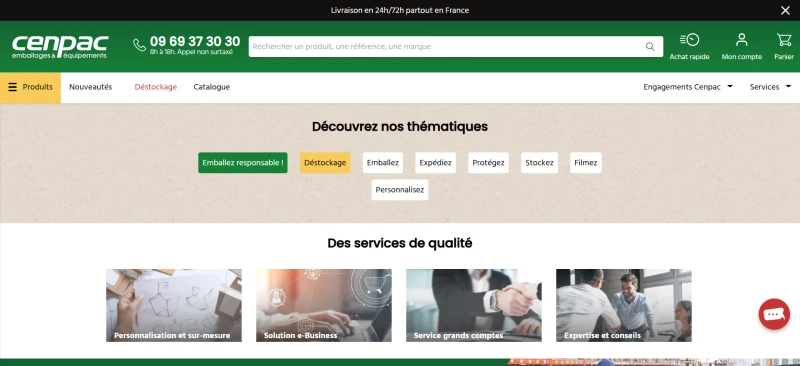Viewport: 800px width, 366px height.
Task: Expand the Services dropdown
Action: click(770, 87)
